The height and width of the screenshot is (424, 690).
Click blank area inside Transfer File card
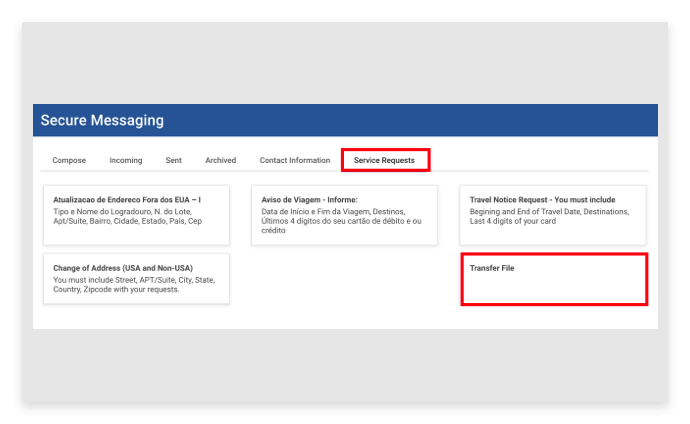(553, 289)
